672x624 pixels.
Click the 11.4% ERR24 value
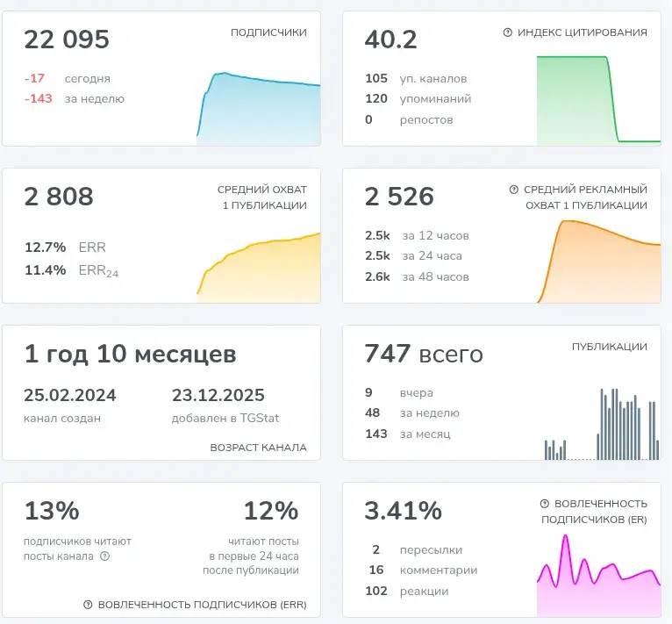click(46, 270)
